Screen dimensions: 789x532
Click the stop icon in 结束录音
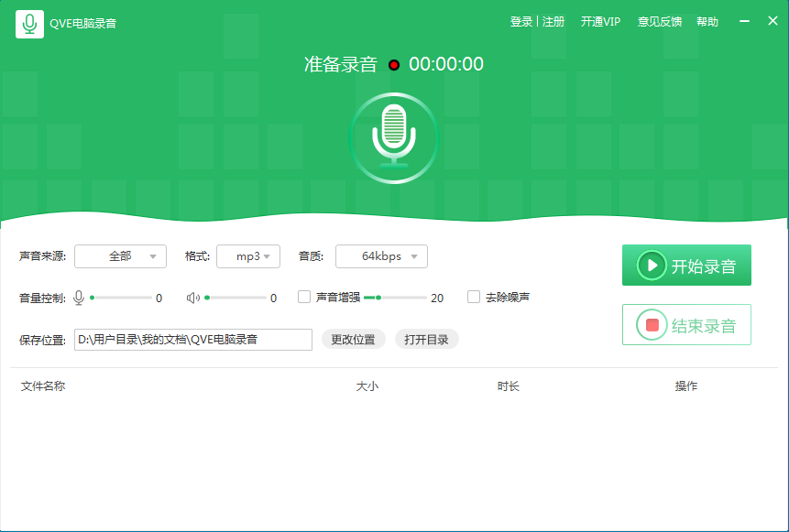[x=652, y=325]
